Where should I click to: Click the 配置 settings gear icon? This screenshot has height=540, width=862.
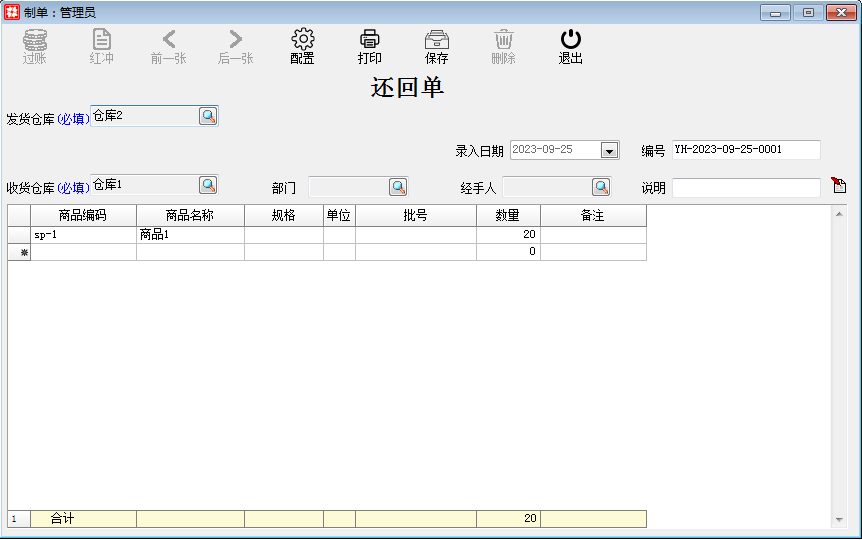(x=302, y=40)
